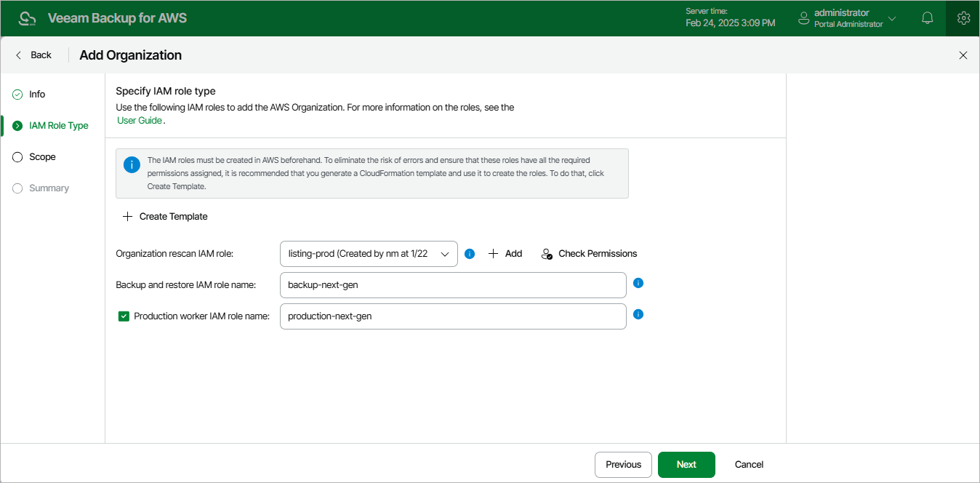Open the notifications bell
This screenshot has height=483, width=980.
click(x=928, y=18)
